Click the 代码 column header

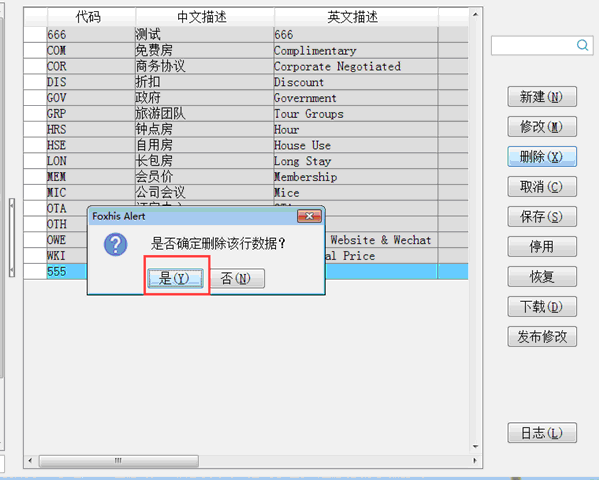coord(88,17)
